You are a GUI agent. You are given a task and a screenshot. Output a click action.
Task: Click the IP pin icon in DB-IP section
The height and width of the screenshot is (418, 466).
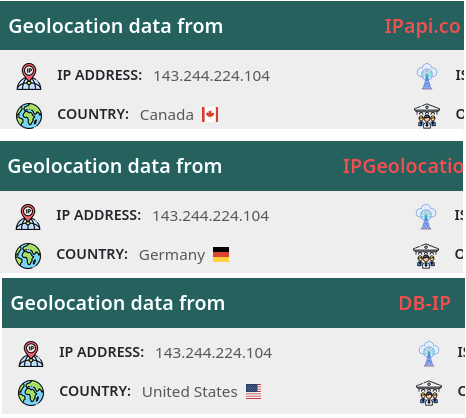click(x=31, y=354)
